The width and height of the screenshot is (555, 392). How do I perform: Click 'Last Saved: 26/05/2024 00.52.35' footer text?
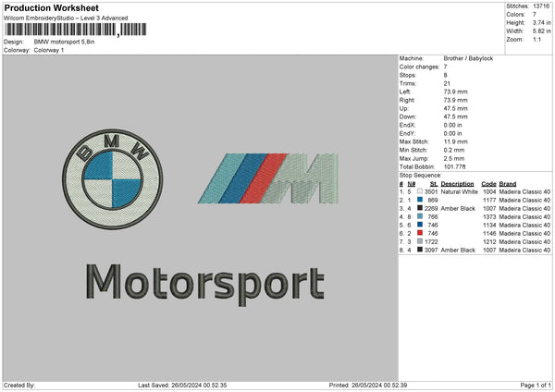tap(182, 385)
